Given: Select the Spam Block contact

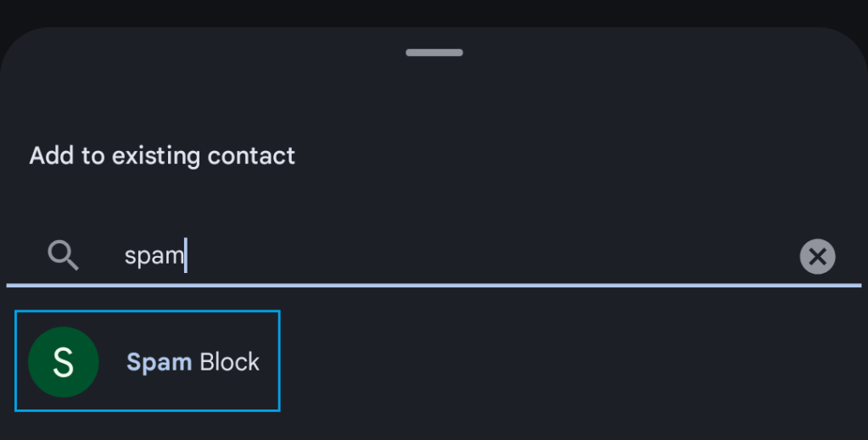Looking at the screenshot, I should tap(193, 362).
